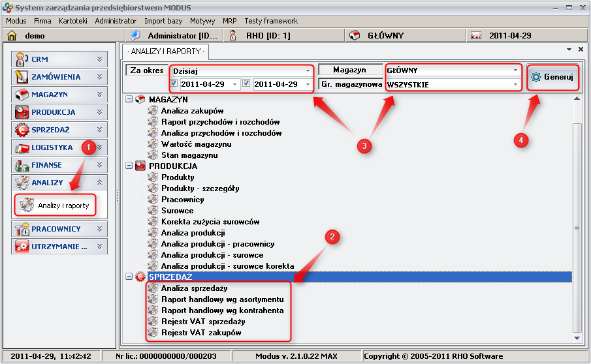This screenshot has width=591, height=364.
Task: Click the PRACOWNICY sidebar icon
Action: click(22, 229)
